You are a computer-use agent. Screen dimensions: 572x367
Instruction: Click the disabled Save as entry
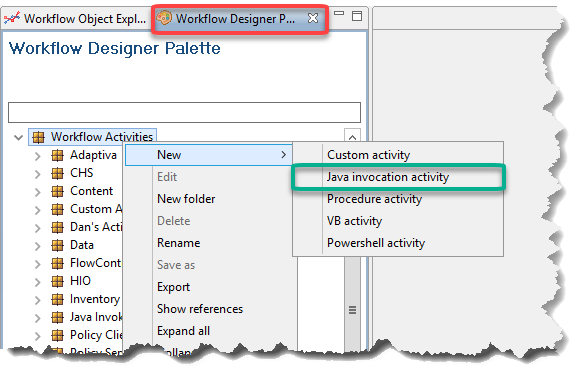[176, 265]
